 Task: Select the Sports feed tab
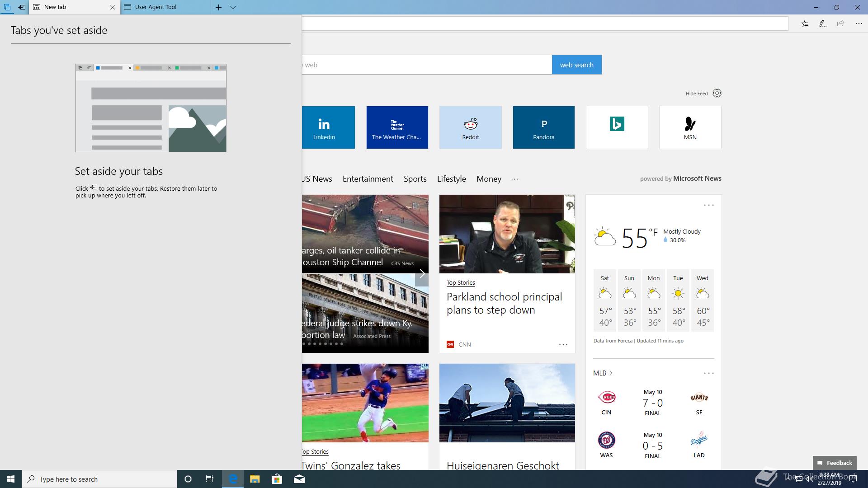tap(415, 179)
